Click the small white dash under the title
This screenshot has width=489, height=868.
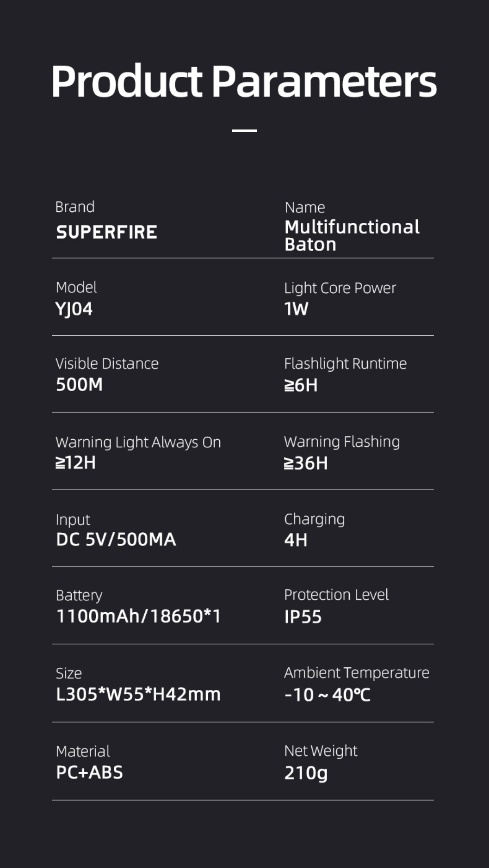244,131
